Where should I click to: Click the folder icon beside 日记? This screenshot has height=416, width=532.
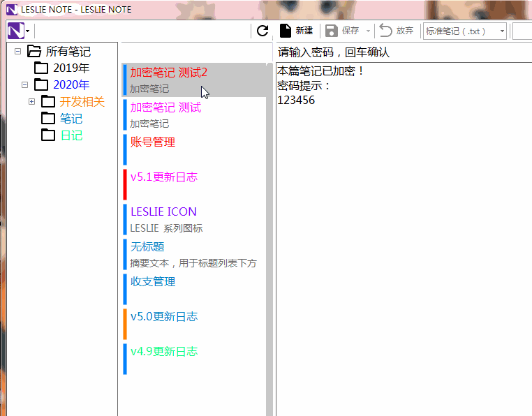point(48,135)
